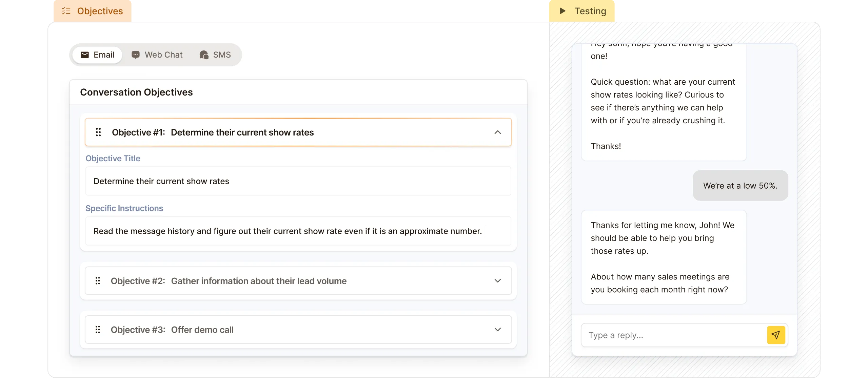Click the drag handle on Objective #3

point(98,329)
